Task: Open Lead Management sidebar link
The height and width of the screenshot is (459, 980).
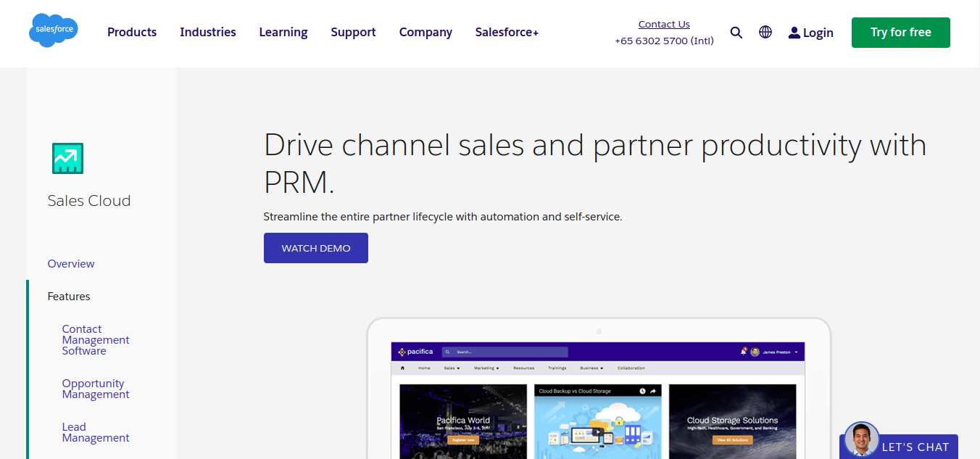Action: [96, 432]
